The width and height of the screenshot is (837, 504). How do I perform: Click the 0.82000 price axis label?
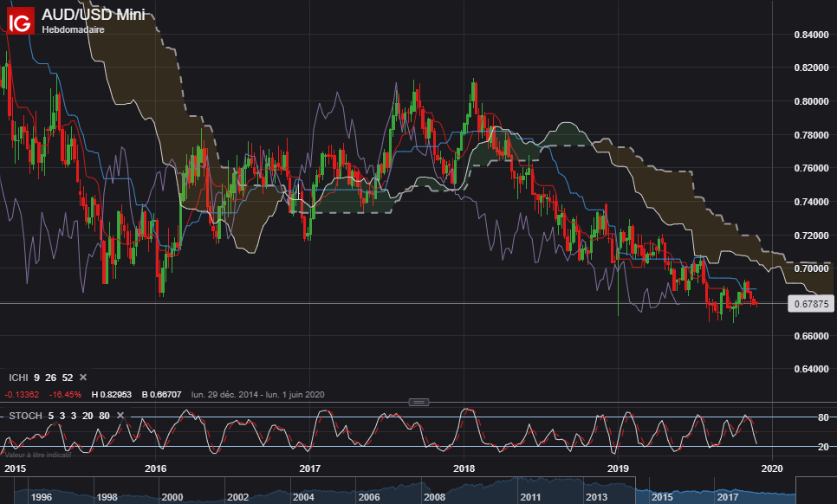coord(811,68)
